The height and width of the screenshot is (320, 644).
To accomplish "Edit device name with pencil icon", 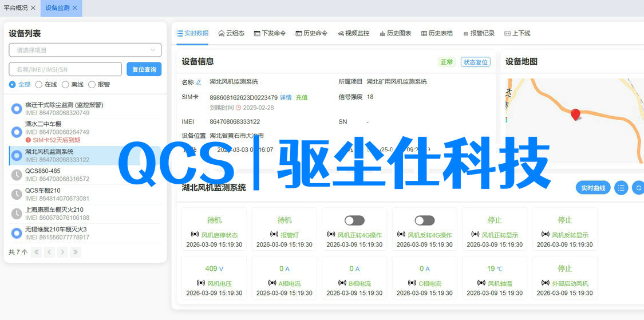I will coord(199,82).
